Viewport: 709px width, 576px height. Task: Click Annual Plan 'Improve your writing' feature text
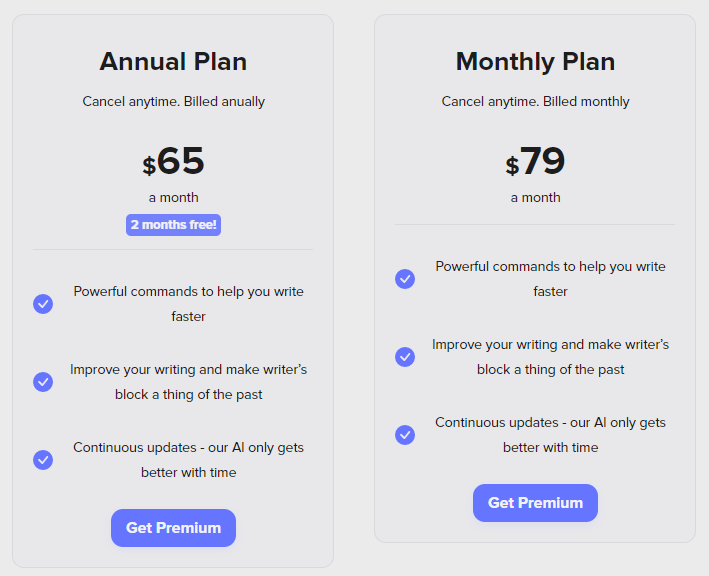(189, 382)
